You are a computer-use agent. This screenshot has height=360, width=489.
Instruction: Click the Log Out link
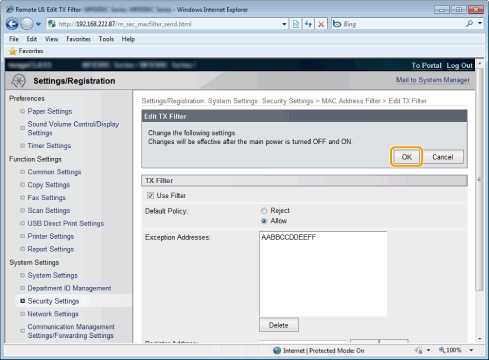(459, 65)
